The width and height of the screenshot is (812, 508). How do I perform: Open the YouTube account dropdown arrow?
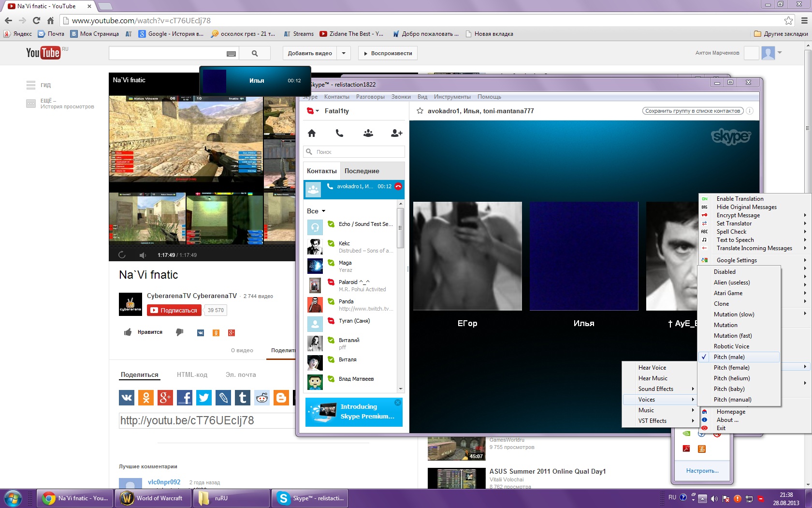780,52
